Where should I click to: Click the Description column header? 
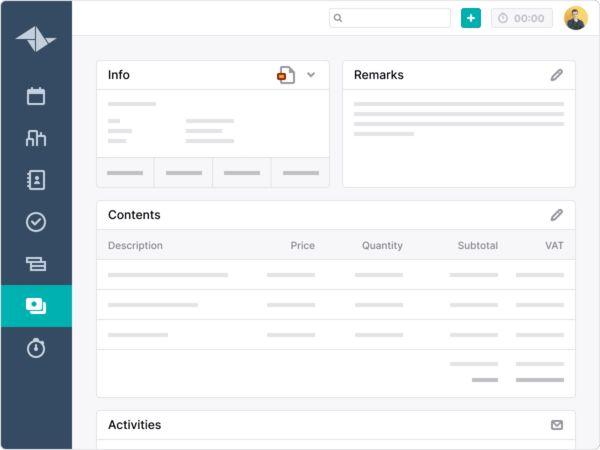point(135,245)
